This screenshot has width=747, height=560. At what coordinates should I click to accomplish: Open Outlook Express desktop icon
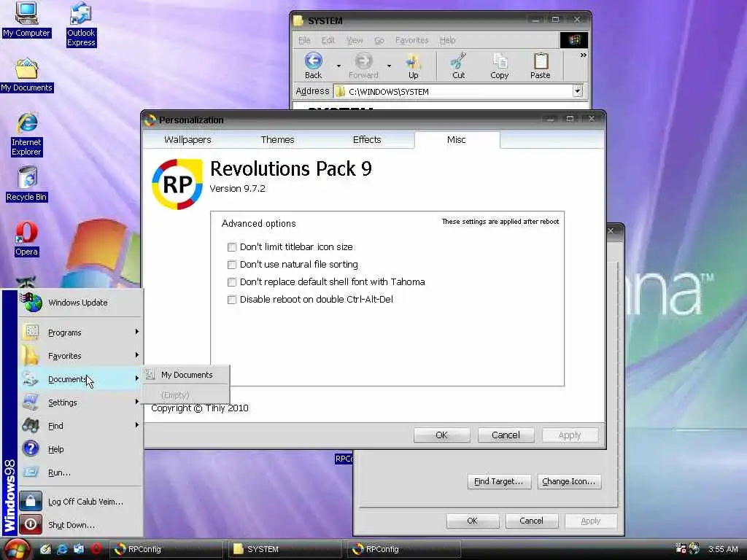(x=81, y=24)
